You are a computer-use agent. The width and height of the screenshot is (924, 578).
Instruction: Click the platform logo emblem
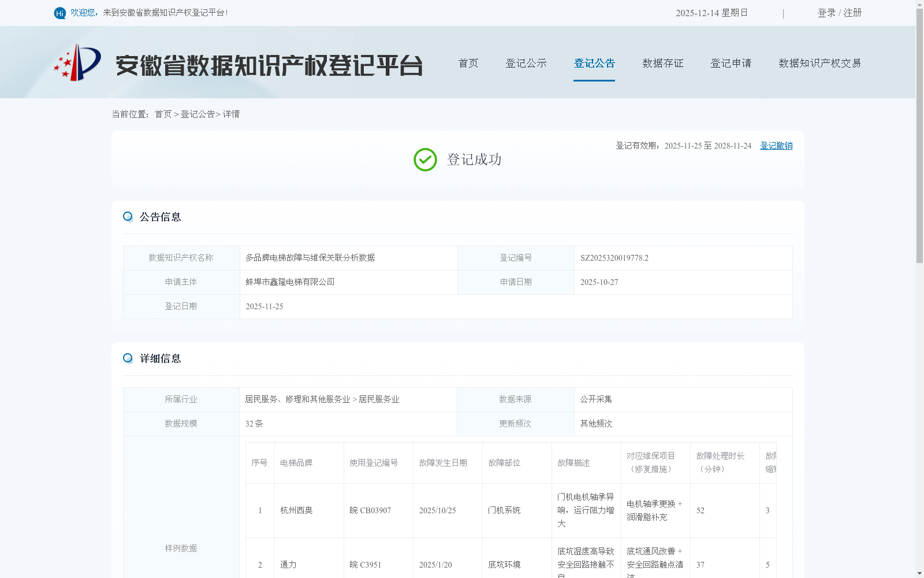point(77,62)
